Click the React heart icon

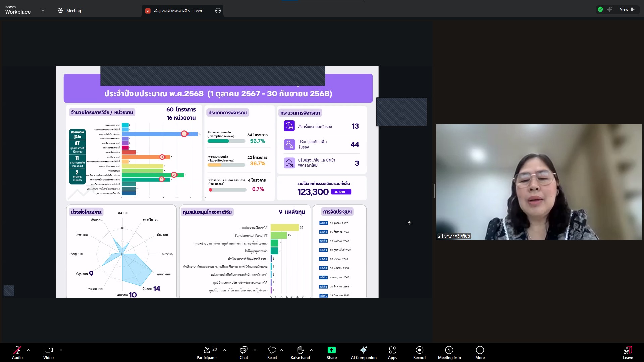272,352
